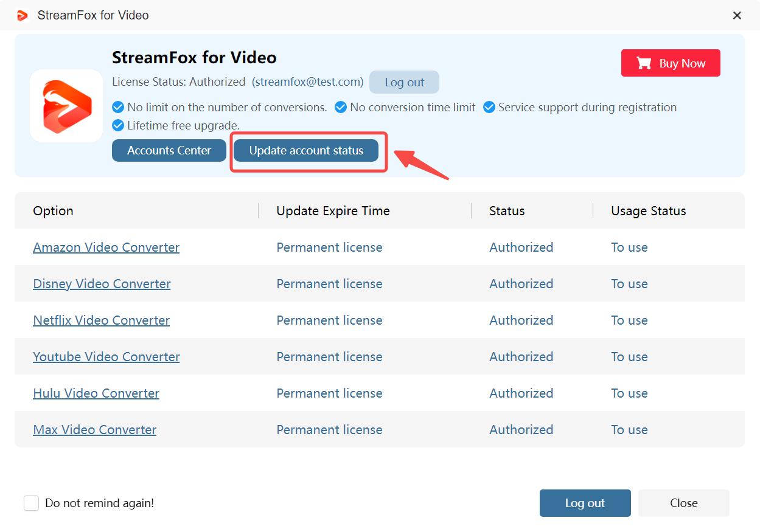
Task: Click the StreamFox logo in title bar
Action: 23,15
